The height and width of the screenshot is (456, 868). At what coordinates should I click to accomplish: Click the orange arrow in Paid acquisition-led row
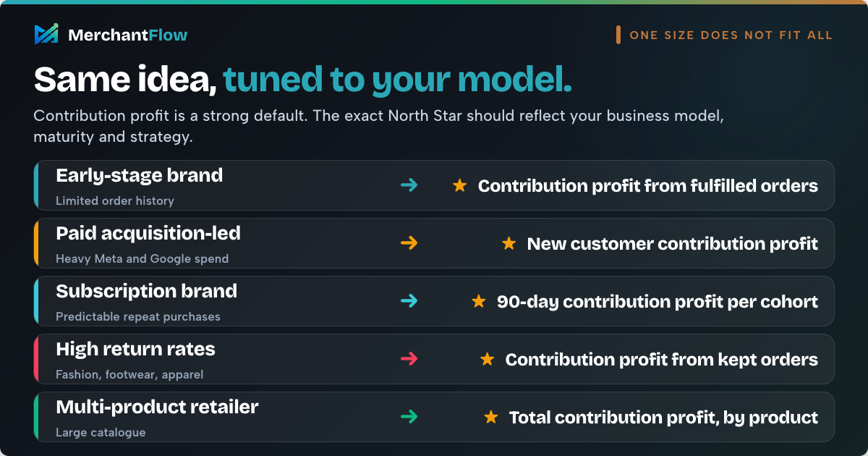click(x=409, y=243)
